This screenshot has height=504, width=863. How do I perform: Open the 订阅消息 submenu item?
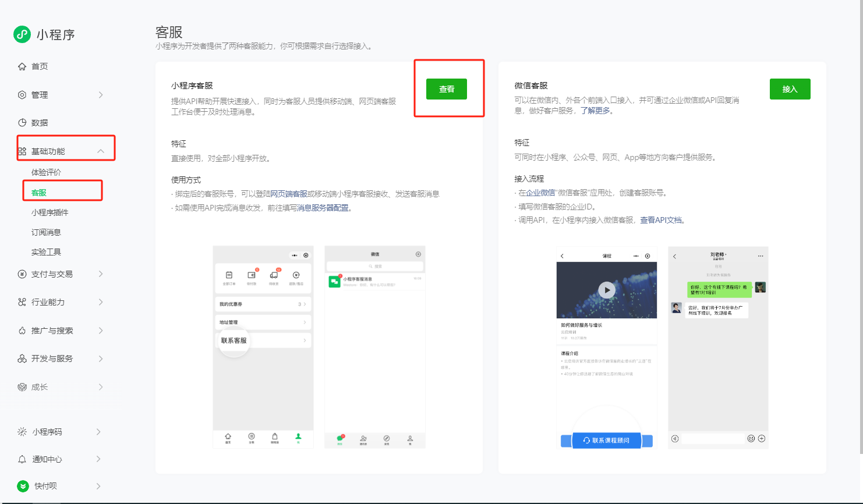click(46, 232)
